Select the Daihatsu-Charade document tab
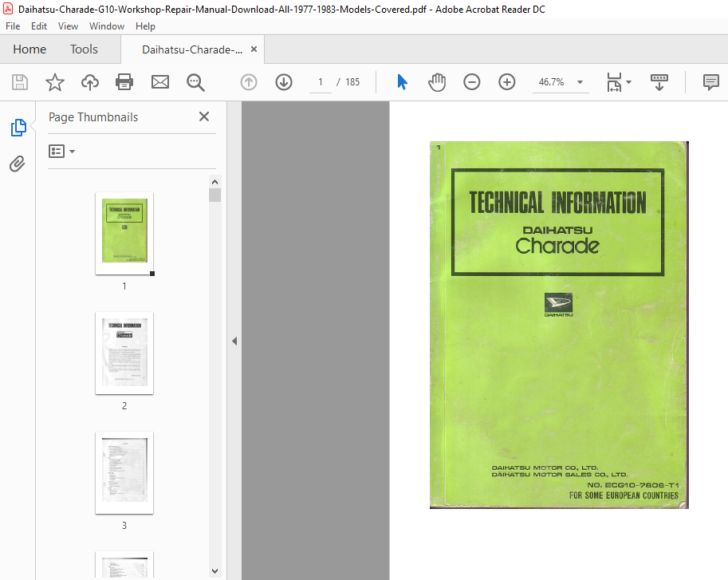Viewport: 728px width, 580px height. pyautogui.click(x=192, y=49)
